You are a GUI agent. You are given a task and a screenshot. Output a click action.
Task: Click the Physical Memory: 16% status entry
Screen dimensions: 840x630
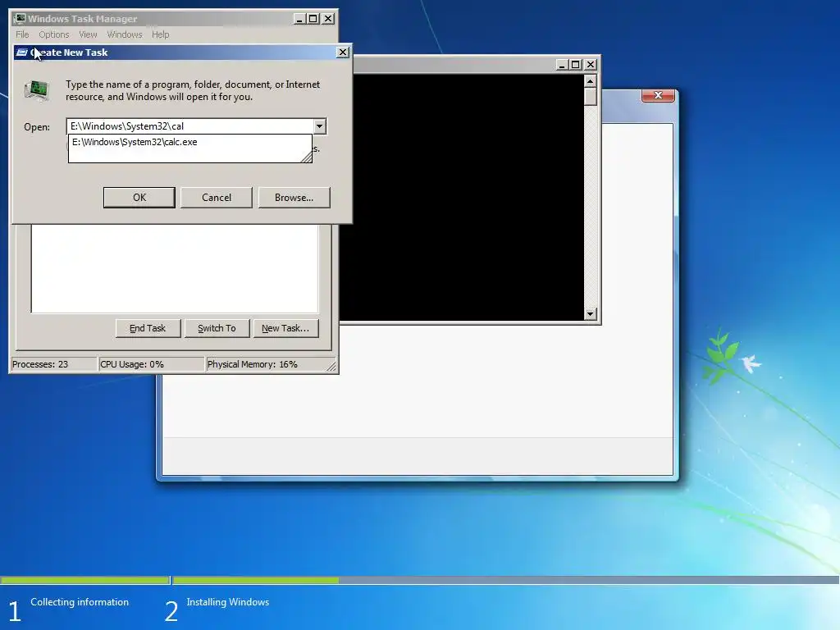point(267,364)
